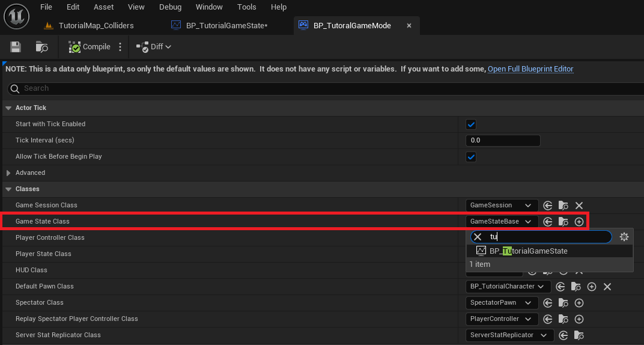Open the GameStateBase class dropdown
The height and width of the screenshot is (345, 644).
502,222
